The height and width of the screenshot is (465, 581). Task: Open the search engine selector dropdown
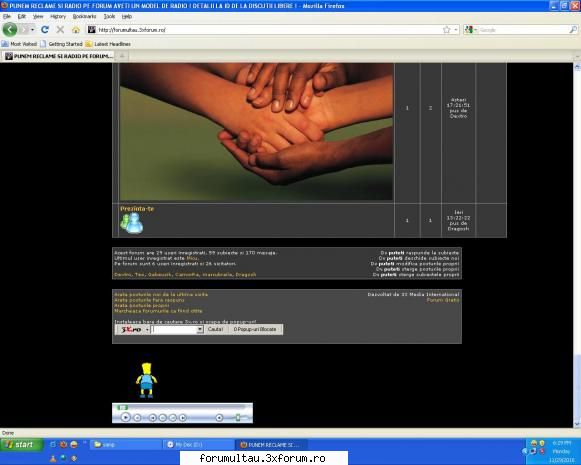pyautogui.click(x=471, y=30)
